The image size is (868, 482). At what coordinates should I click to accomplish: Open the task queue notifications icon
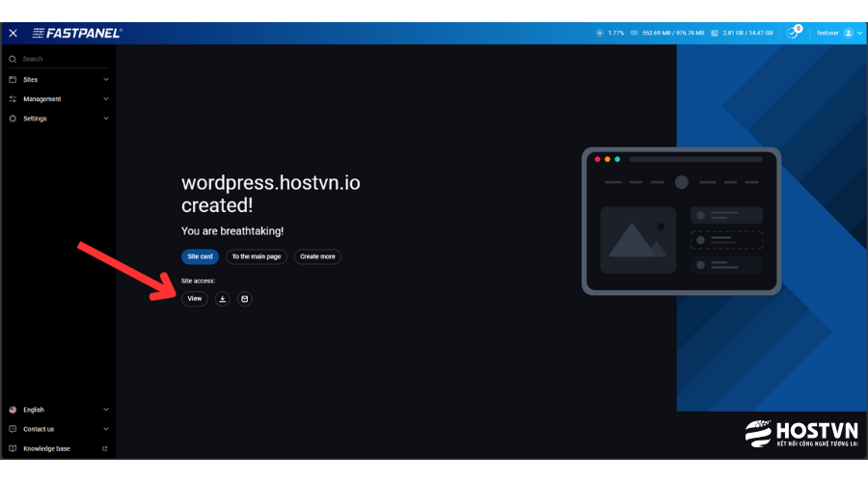793,33
